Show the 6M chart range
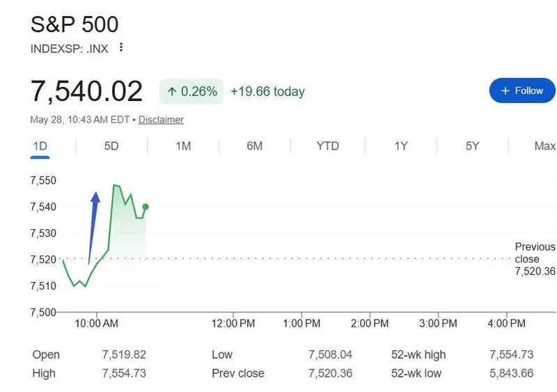557x392 pixels. tap(255, 146)
